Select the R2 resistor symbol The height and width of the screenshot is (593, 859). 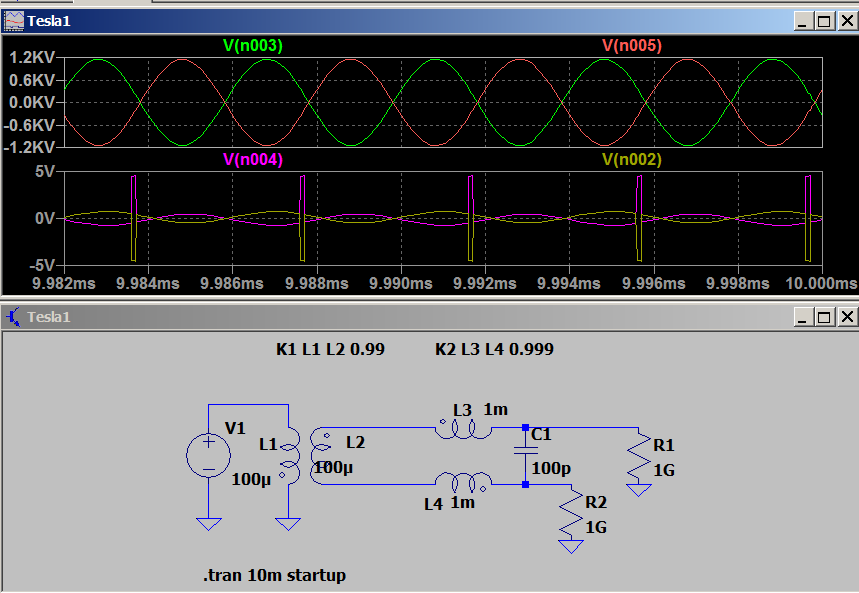click(570, 514)
